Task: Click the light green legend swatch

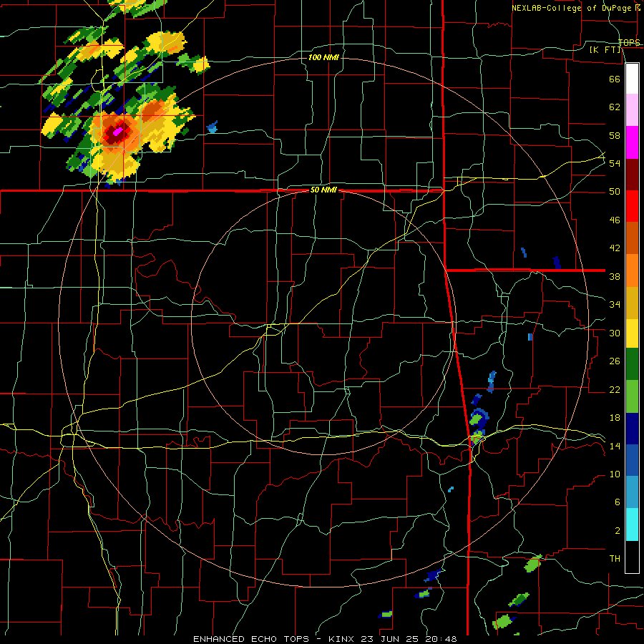Action: pos(632,396)
